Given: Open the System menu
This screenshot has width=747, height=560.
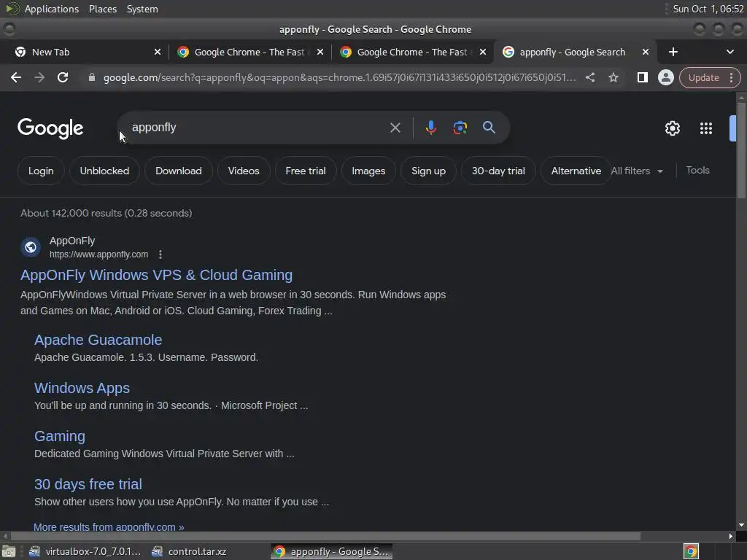Looking at the screenshot, I should pos(142,9).
